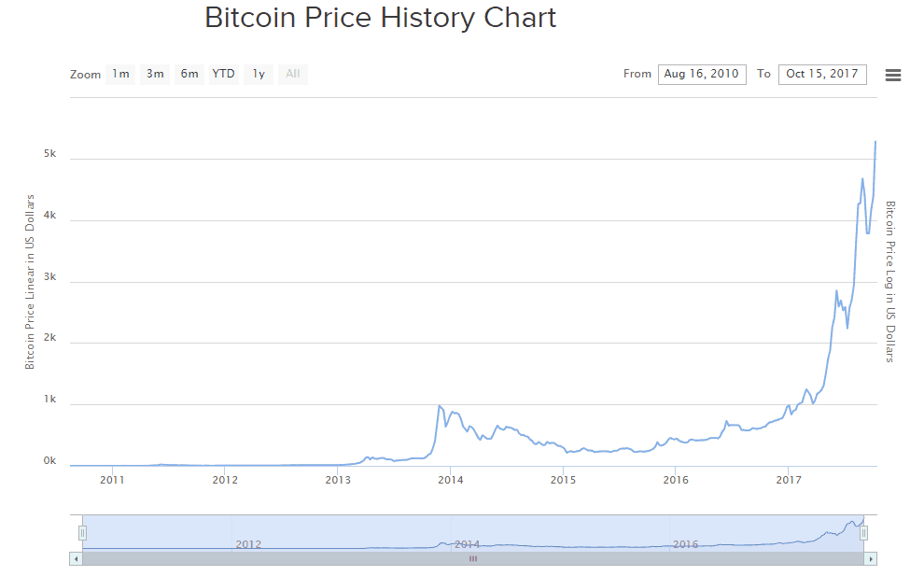924x576 pixels.
Task: Click the 2014 label in the navigator
Action: coord(467,544)
